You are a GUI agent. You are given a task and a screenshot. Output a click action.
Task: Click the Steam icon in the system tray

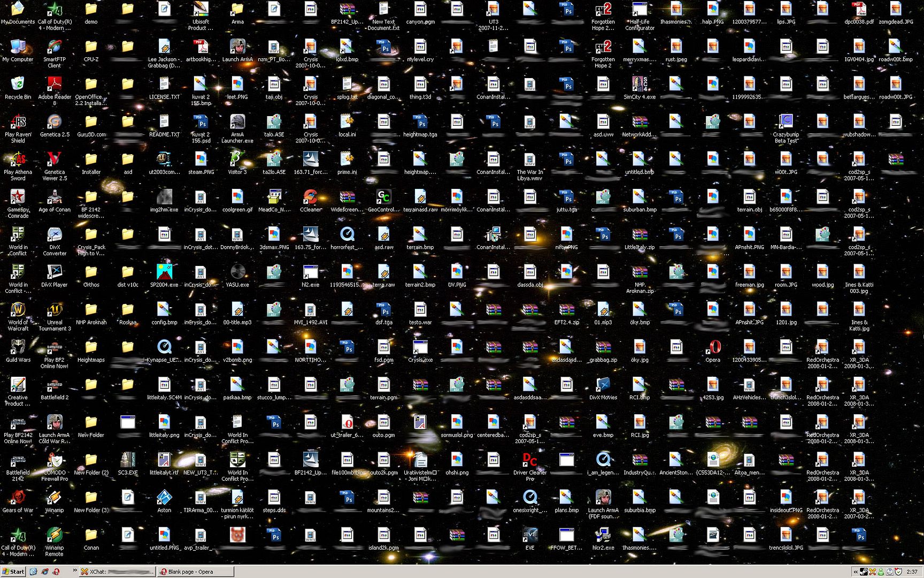864,572
